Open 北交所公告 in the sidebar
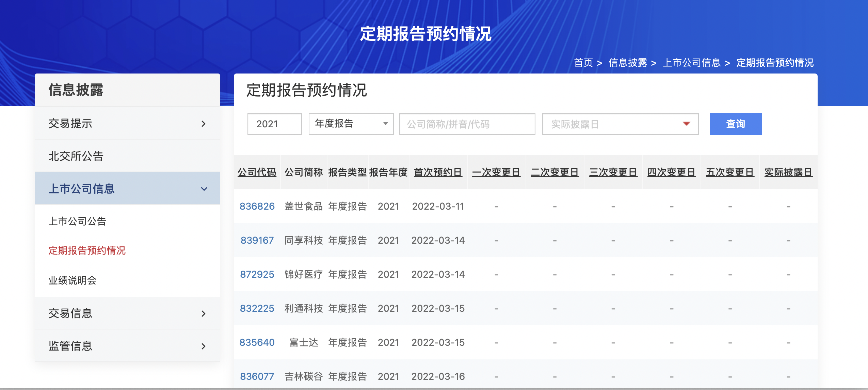Viewport: 868px width, 390px height. (76, 156)
